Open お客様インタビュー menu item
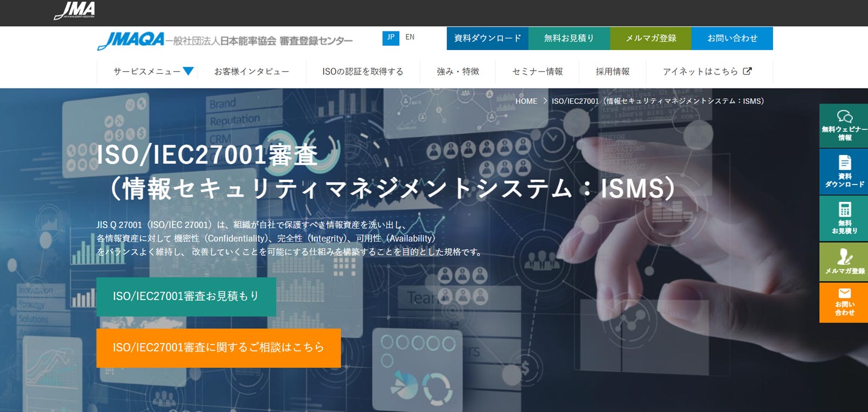Screen dimensions: 868x412 coord(252,71)
